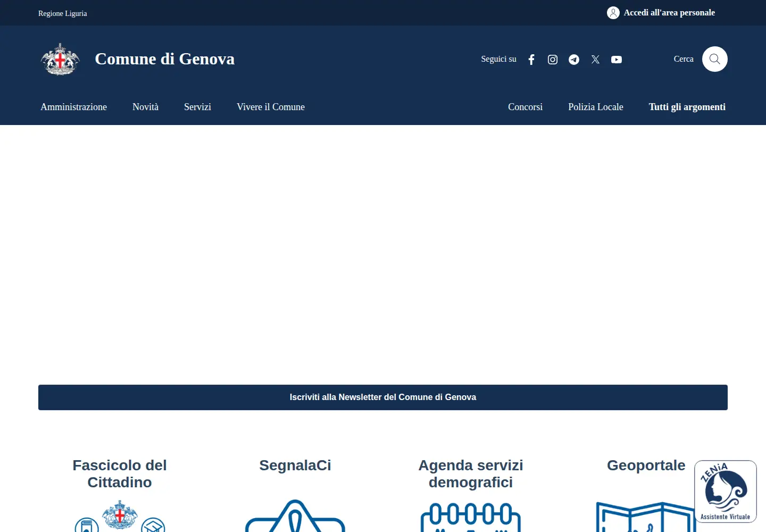This screenshot has height=532, width=766.
Task: Open the SegnalaCi heading link
Action: pyautogui.click(x=295, y=465)
